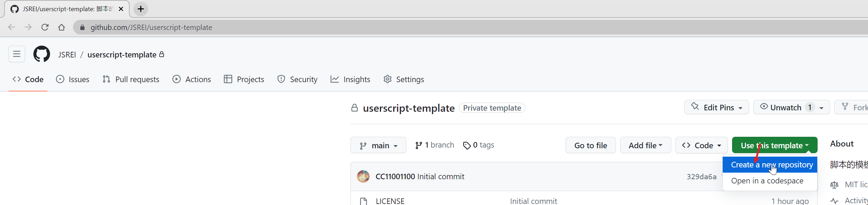Open the LICENSE file
868x205 pixels.
pyautogui.click(x=390, y=201)
